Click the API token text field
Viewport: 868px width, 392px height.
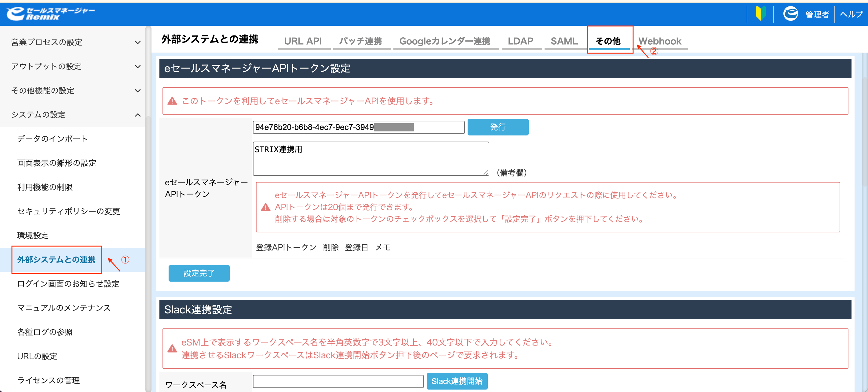(359, 127)
